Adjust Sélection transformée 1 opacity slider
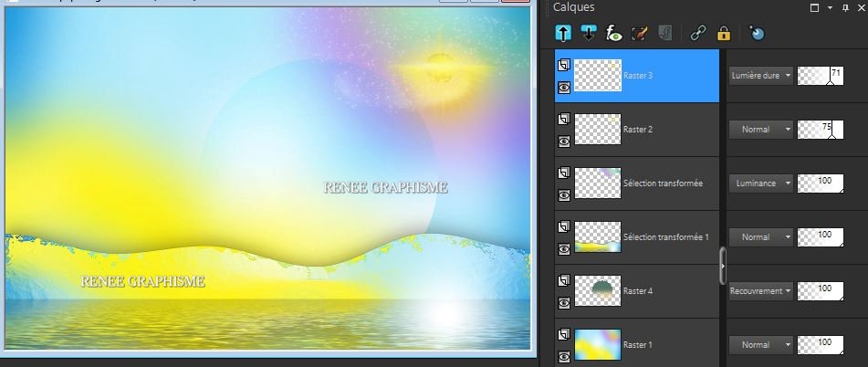Image resolution: width=868 pixels, height=367 pixels. pyautogui.click(x=821, y=237)
